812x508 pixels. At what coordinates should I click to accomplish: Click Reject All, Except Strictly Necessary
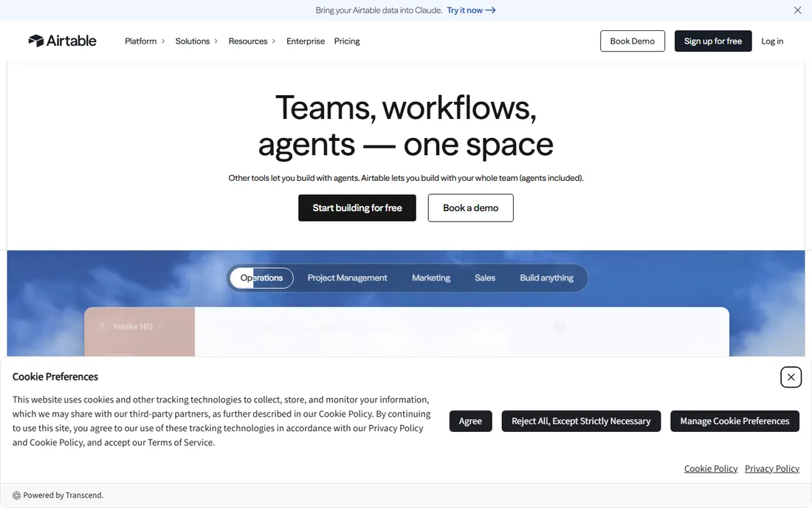[x=581, y=421]
